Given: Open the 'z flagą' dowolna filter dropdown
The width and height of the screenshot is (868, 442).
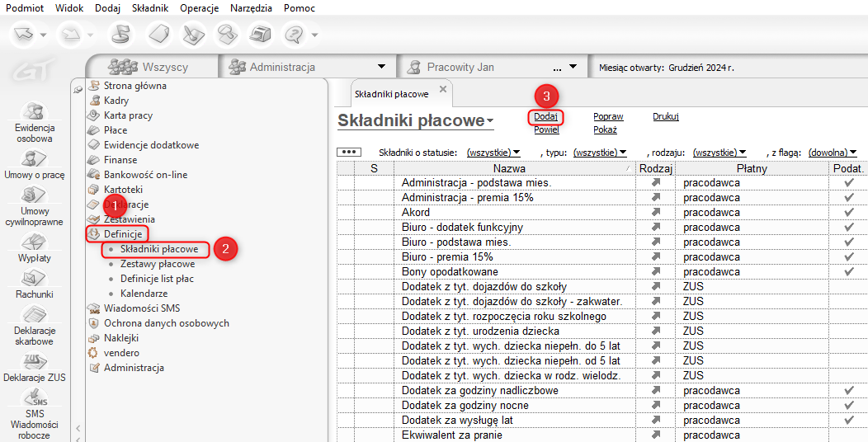Looking at the screenshot, I should pos(832,153).
